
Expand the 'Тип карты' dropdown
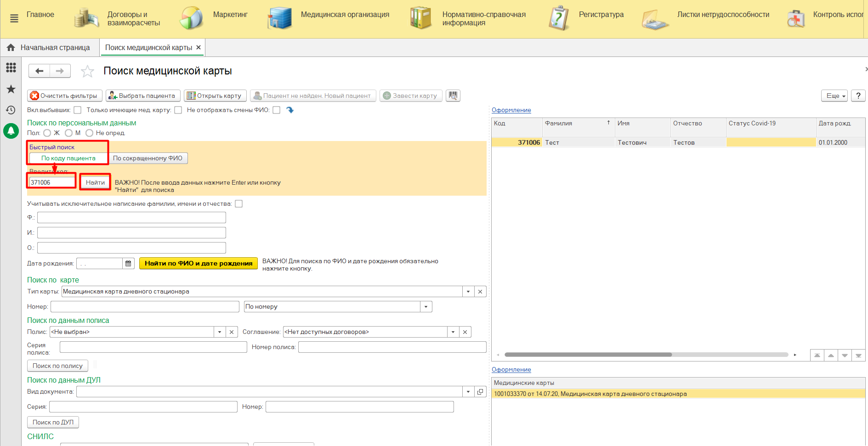(468, 292)
